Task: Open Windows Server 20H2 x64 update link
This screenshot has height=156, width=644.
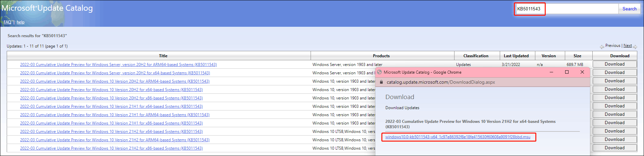Action: pyautogui.click(x=115, y=73)
